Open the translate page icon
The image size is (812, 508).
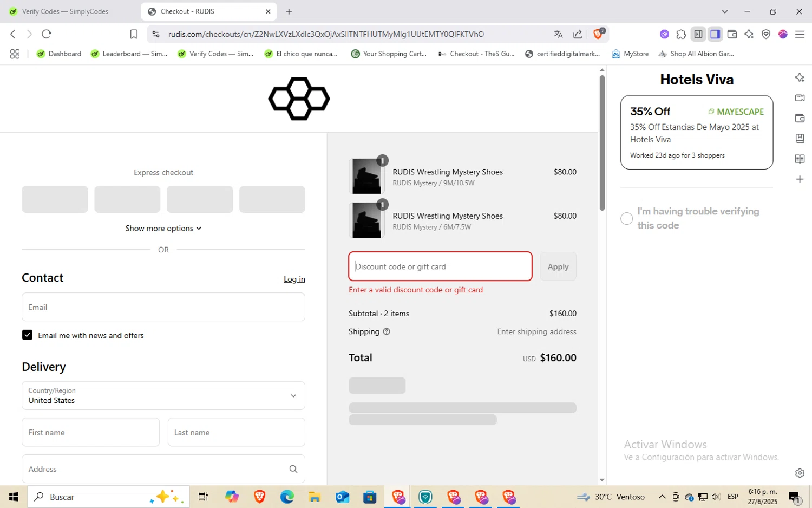click(x=559, y=34)
